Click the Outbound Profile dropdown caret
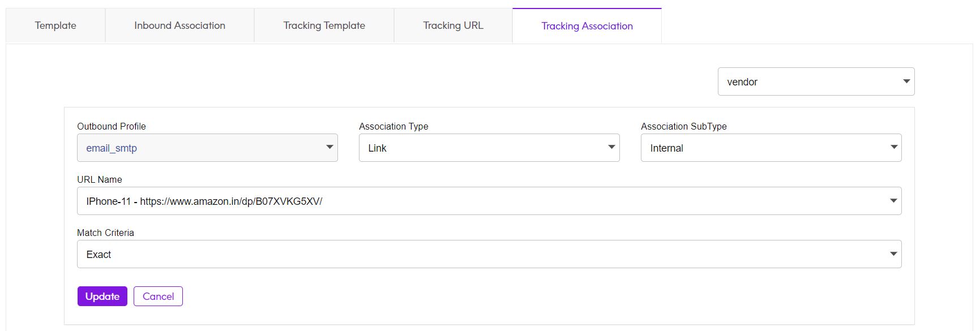This screenshot has height=331, width=980. pyautogui.click(x=329, y=147)
